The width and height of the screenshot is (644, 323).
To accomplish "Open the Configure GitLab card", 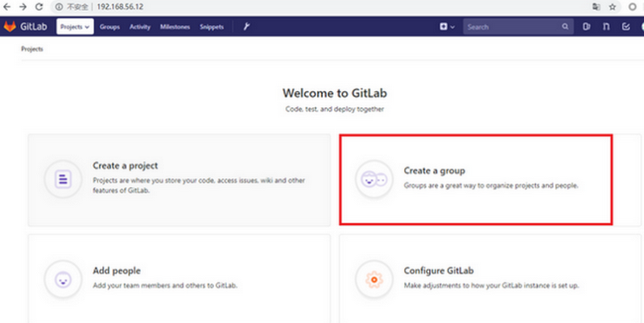I will (x=489, y=279).
